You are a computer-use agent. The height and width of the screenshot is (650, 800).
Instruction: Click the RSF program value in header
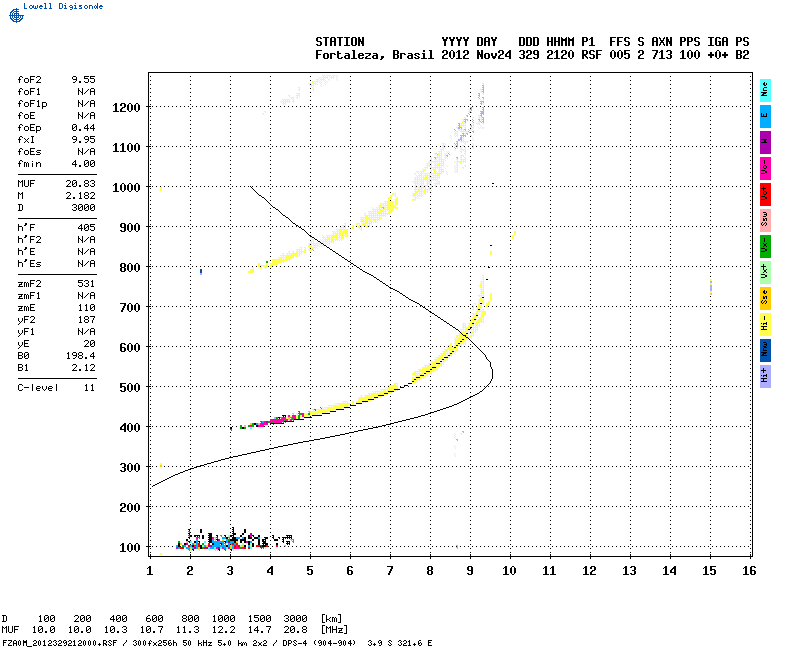click(591, 55)
